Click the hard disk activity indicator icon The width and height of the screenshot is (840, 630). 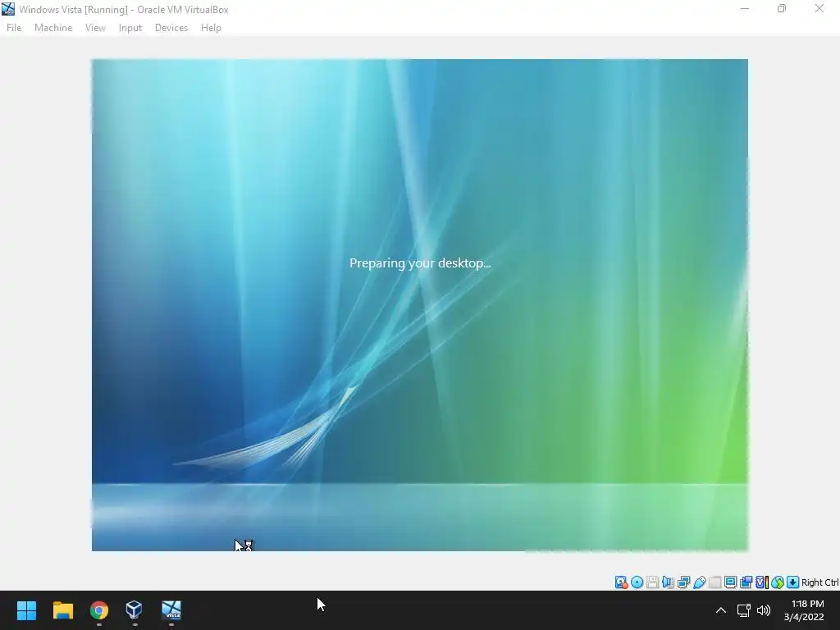coord(621,582)
